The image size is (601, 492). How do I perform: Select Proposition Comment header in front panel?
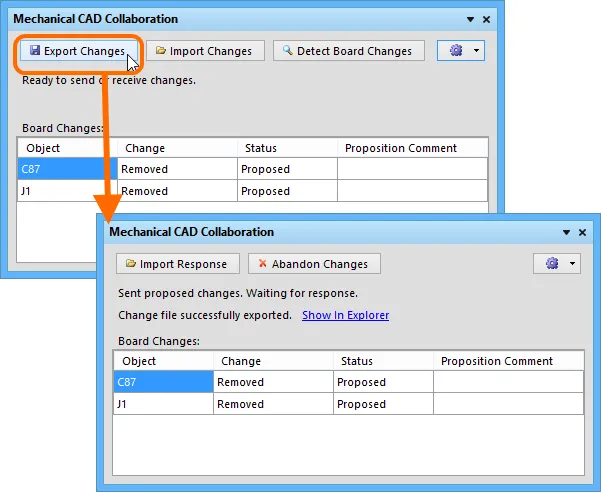(x=509, y=361)
